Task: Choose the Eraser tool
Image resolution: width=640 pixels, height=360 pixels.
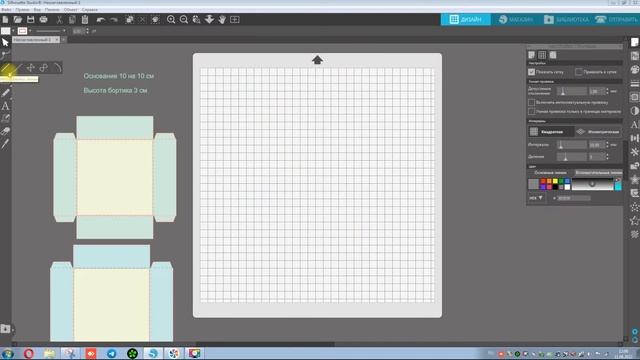Action: pos(5,131)
